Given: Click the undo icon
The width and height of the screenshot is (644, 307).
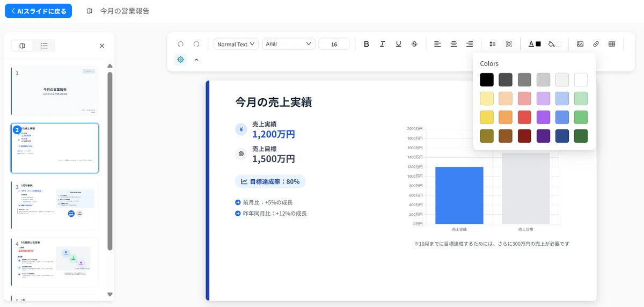Looking at the screenshot, I should (x=180, y=44).
